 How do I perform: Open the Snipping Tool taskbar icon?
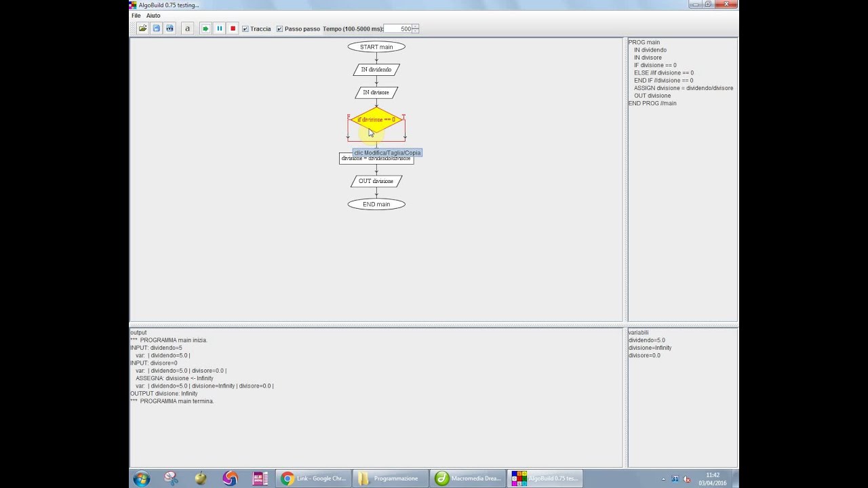click(x=171, y=479)
